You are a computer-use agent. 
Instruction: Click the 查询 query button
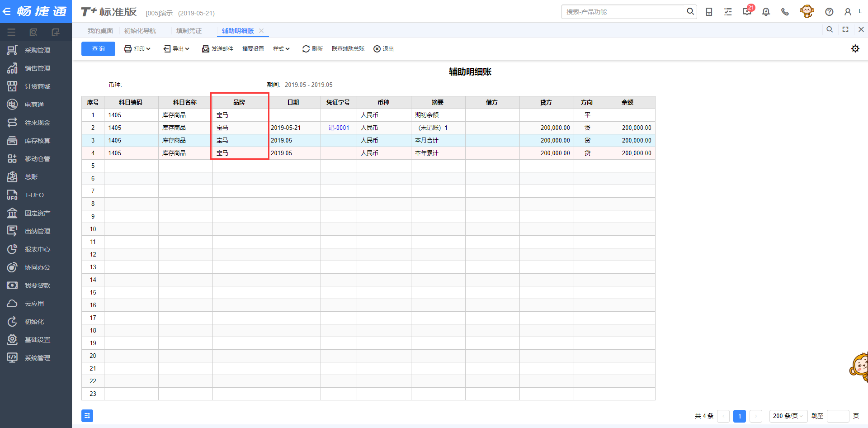tap(98, 49)
